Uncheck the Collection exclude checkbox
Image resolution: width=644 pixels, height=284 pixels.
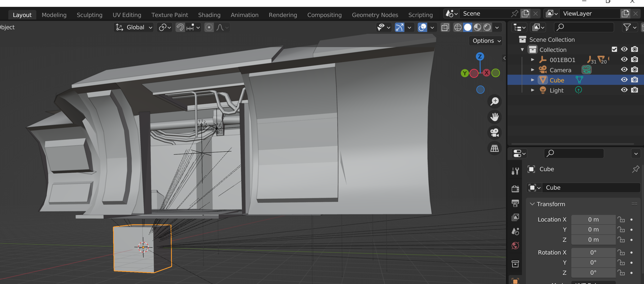(x=614, y=49)
